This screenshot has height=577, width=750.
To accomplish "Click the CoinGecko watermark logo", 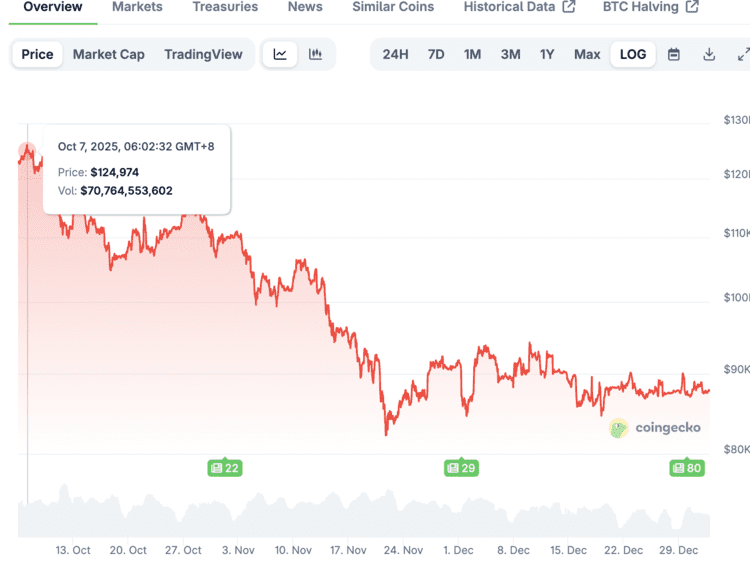I will (x=655, y=428).
